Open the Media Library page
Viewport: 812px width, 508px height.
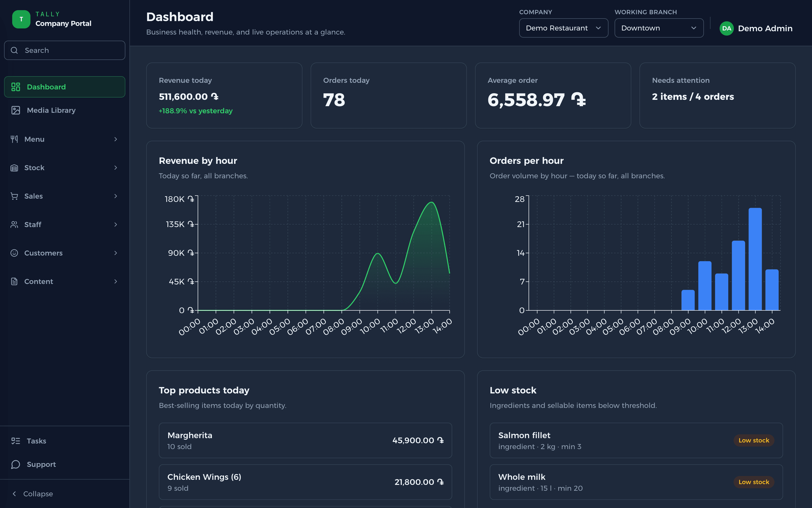pos(64,110)
